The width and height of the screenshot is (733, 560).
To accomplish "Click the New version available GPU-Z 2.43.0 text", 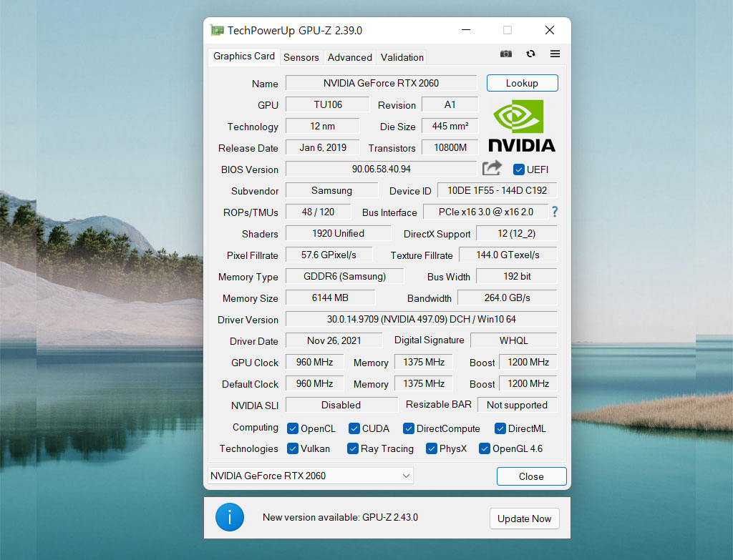I will click(340, 518).
